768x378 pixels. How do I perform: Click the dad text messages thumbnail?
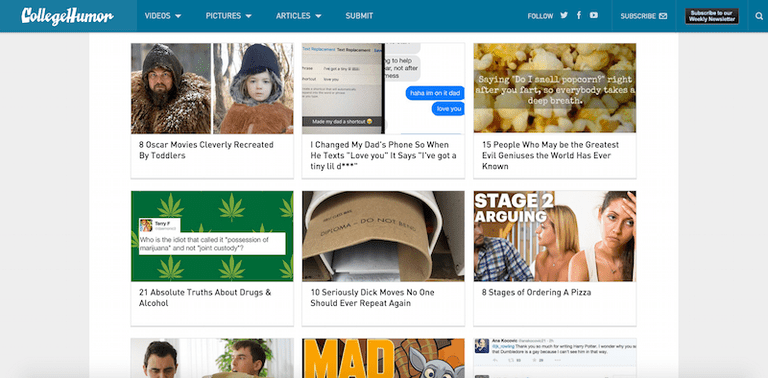coord(383,88)
